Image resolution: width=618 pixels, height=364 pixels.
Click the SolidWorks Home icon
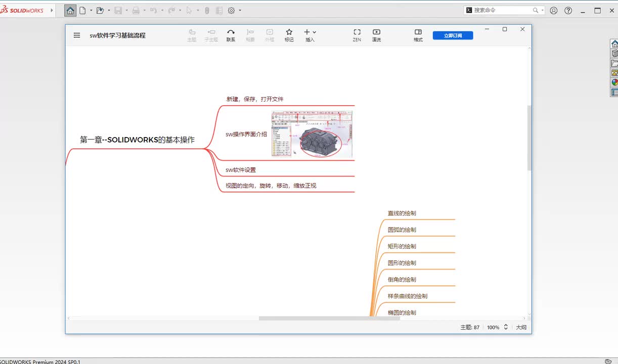click(71, 10)
